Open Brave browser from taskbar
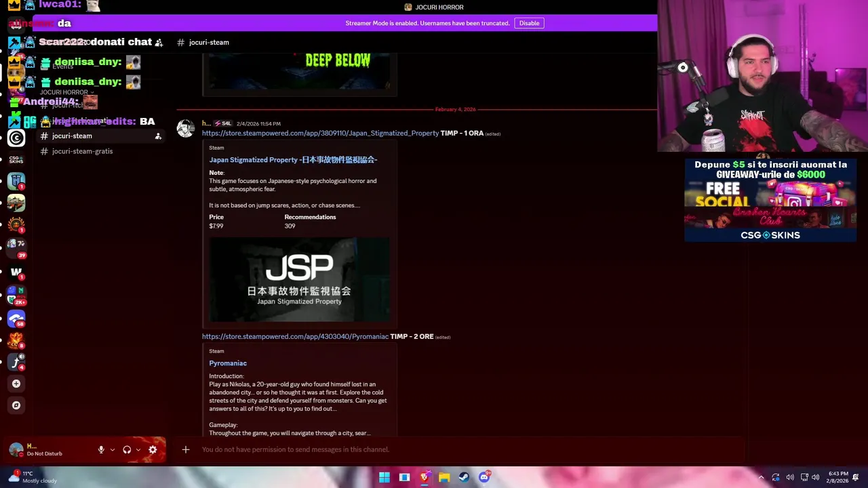This screenshot has width=868, height=488. (x=424, y=477)
